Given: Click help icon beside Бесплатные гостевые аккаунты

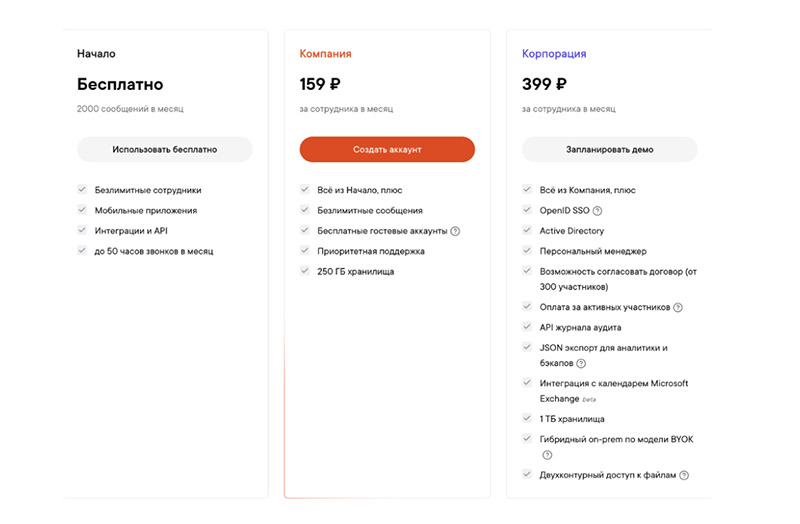Looking at the screenshot, I should point(455,231).
